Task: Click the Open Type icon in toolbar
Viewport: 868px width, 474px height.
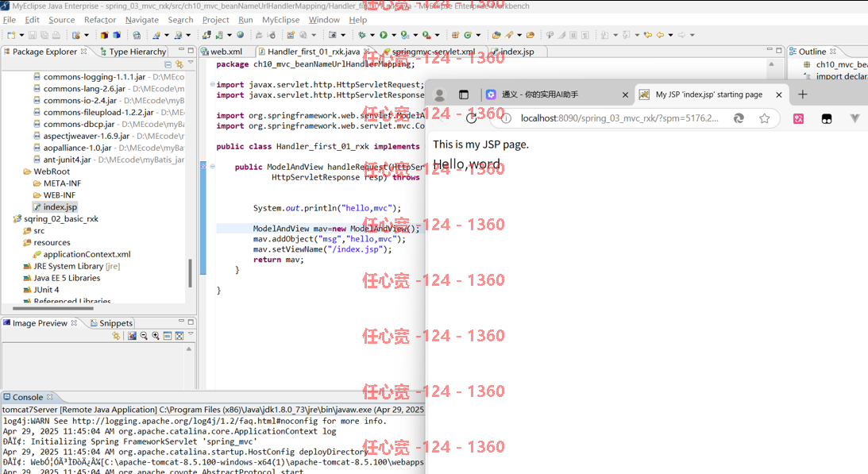Action: (496, 35)
